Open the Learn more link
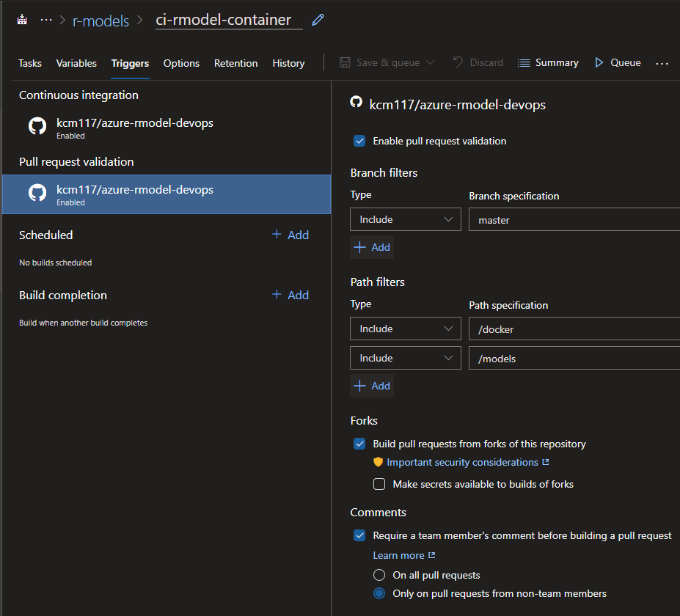The image size is (680, 616). (x=398, y=555)
